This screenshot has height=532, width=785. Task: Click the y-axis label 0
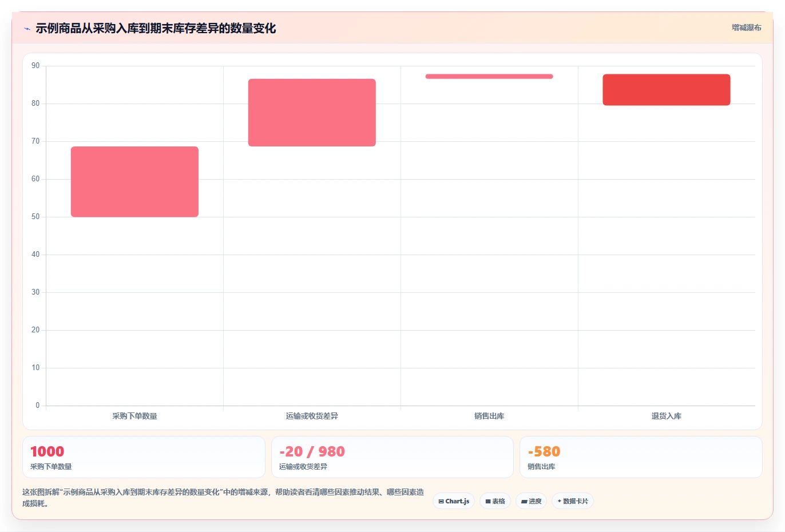[38, 406]
